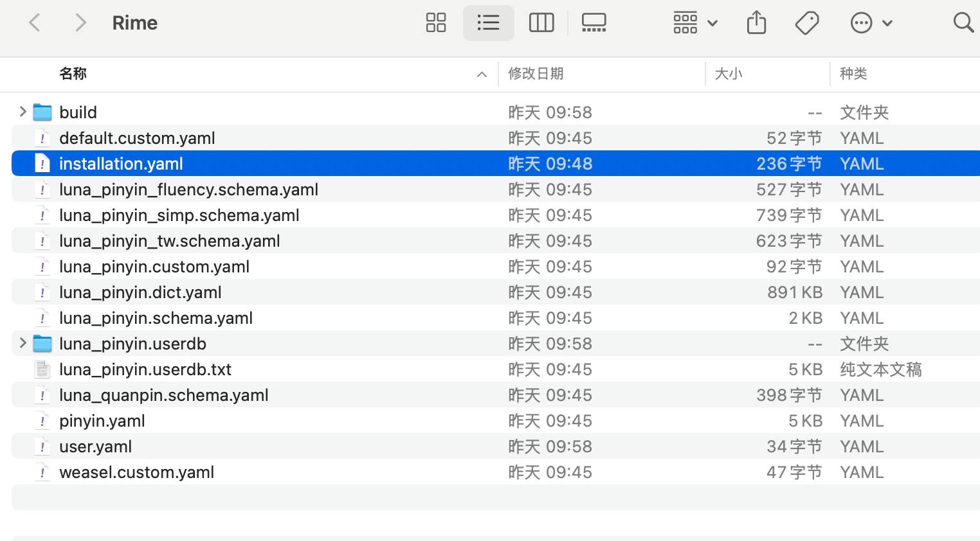Click the luna_pinyin.userdb folder icon

[x=42, y=344]
